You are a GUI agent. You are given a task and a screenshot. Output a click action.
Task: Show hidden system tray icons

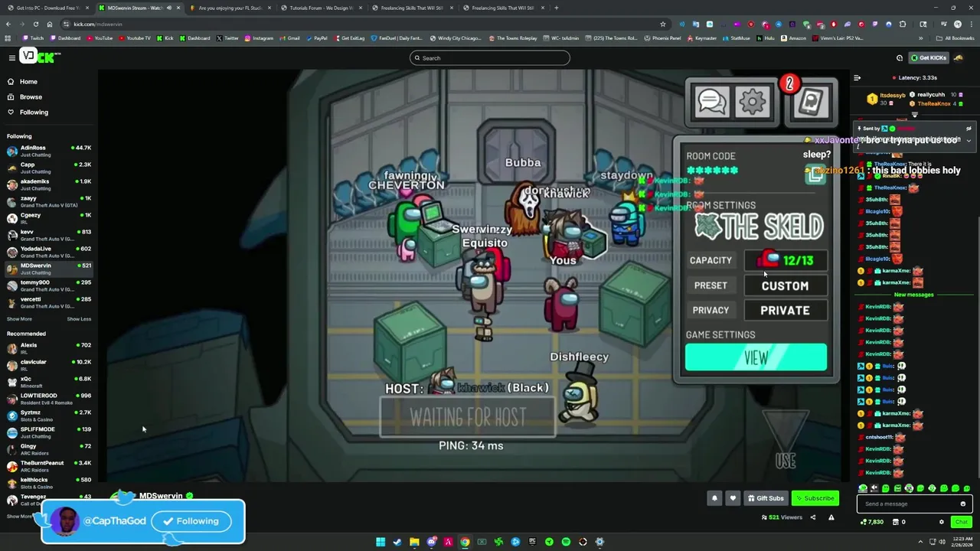point(922,542)
